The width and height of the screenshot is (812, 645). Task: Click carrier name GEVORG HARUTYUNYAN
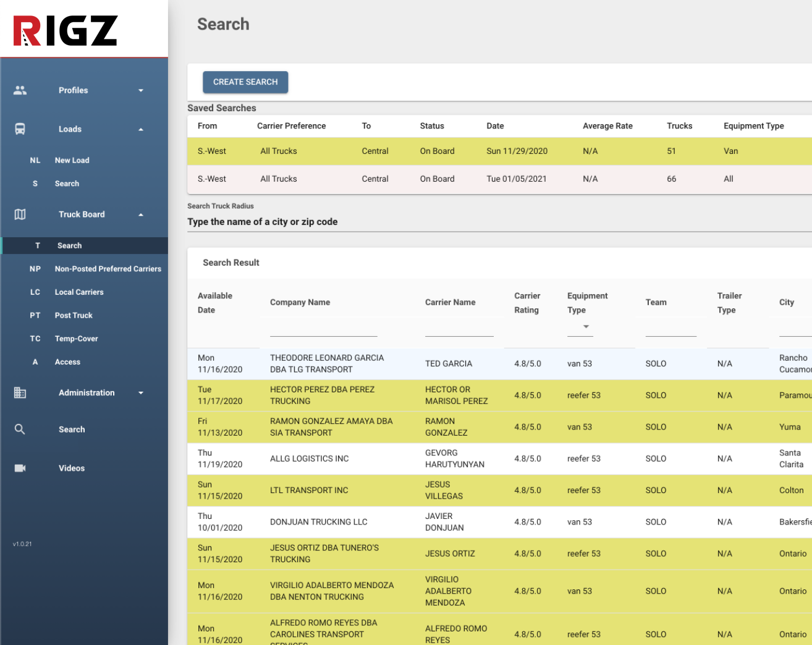click(454, 458)
